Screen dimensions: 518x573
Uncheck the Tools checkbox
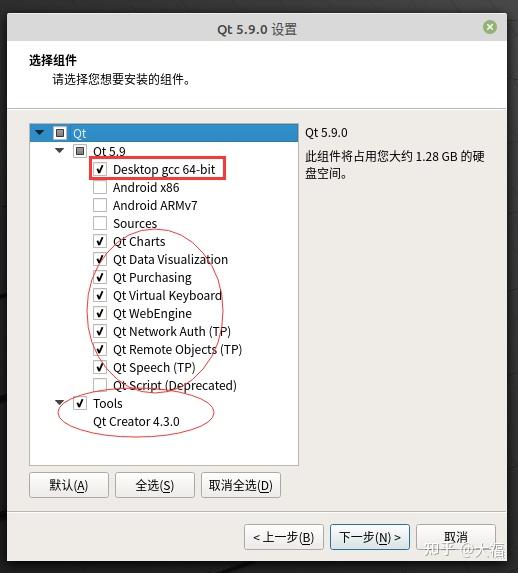80,403
